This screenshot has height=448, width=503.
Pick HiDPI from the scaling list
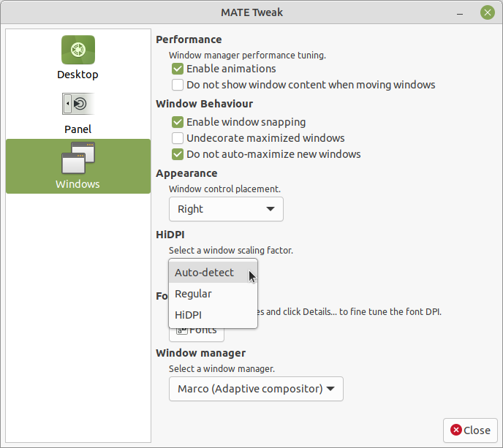pos(213,315)
